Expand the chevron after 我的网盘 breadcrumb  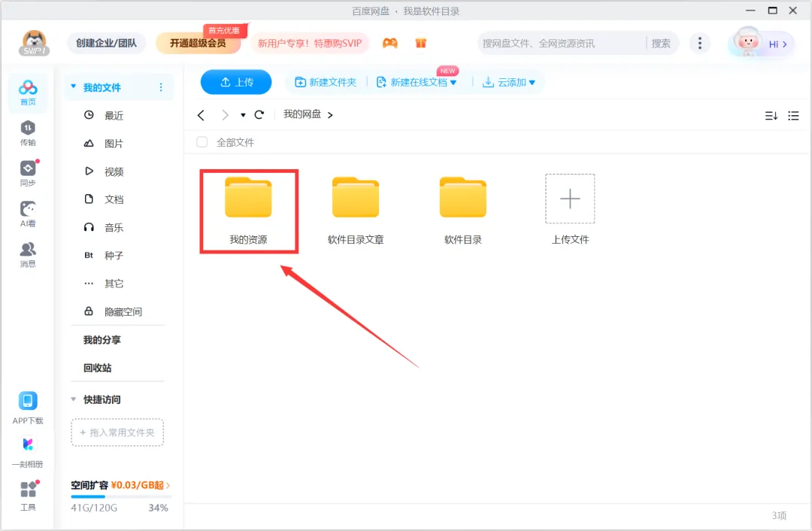(x=330, y=115)
